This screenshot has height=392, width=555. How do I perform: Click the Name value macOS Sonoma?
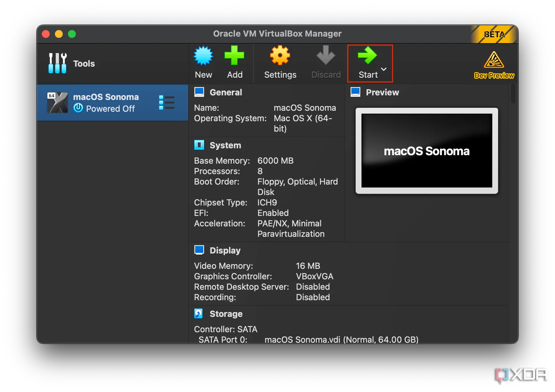coord(305,108)
